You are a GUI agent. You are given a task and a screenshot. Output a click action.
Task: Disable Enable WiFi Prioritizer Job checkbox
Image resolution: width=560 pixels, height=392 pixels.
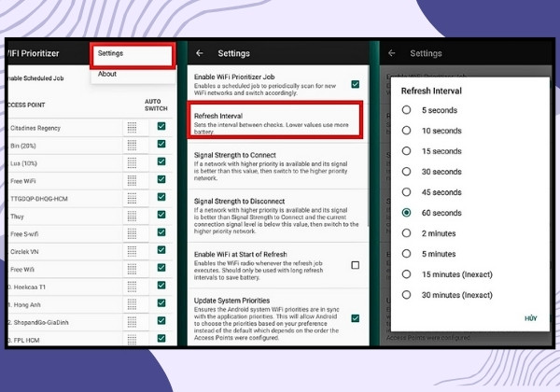[355, 84]
